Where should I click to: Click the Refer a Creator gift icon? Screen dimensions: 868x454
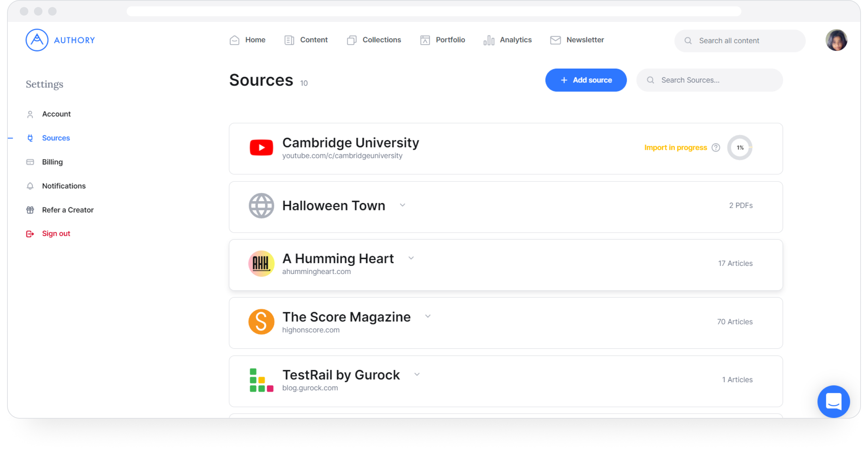tap(30, 210)
